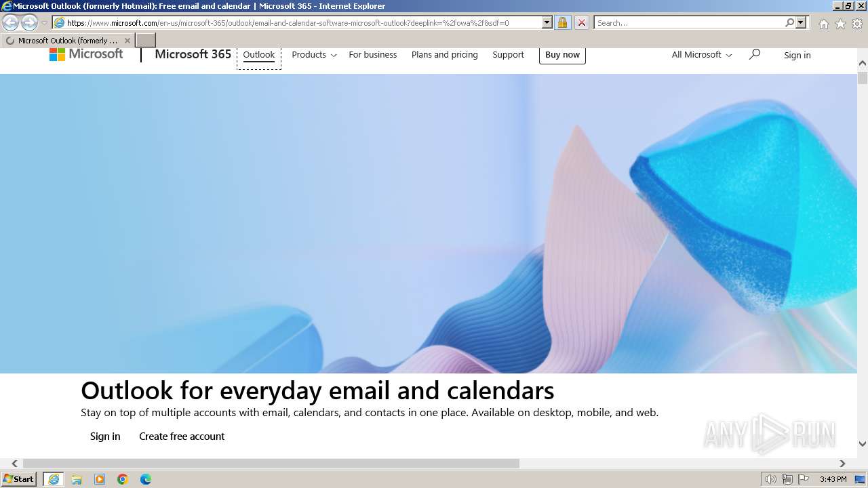868x488 pixels.
Task: Click the Microsoft logo
Action: [86, 54]
